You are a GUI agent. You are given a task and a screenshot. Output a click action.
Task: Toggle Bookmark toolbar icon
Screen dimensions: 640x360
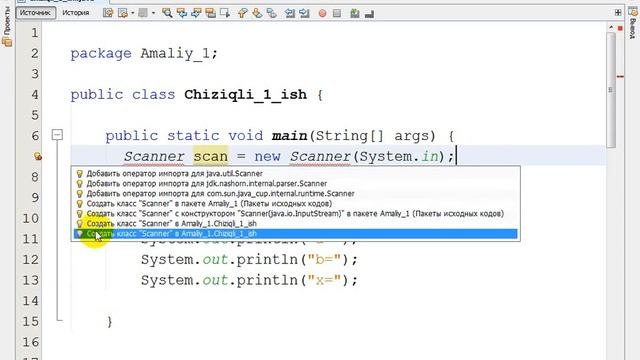pyautogui.click(x=271, y=13)
